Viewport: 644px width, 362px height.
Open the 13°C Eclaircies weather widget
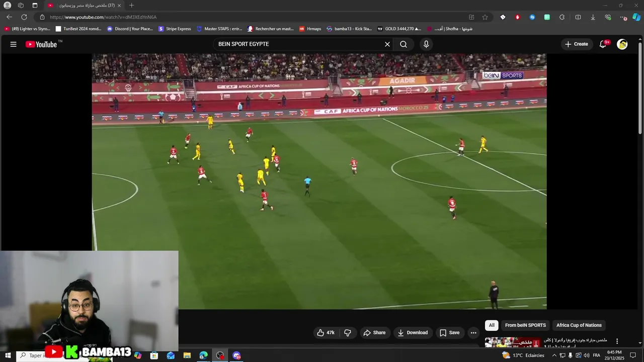pos(523,355)
